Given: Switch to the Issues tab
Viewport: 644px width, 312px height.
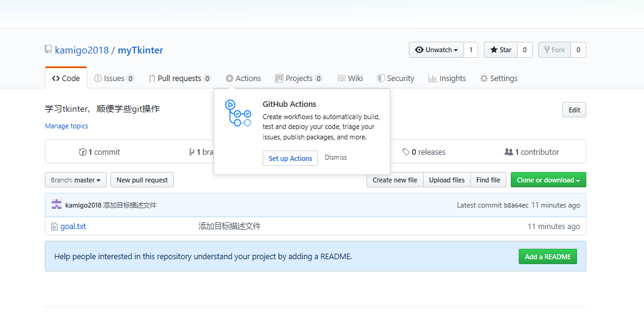Looking at the screenshot, I should [114, 78].
